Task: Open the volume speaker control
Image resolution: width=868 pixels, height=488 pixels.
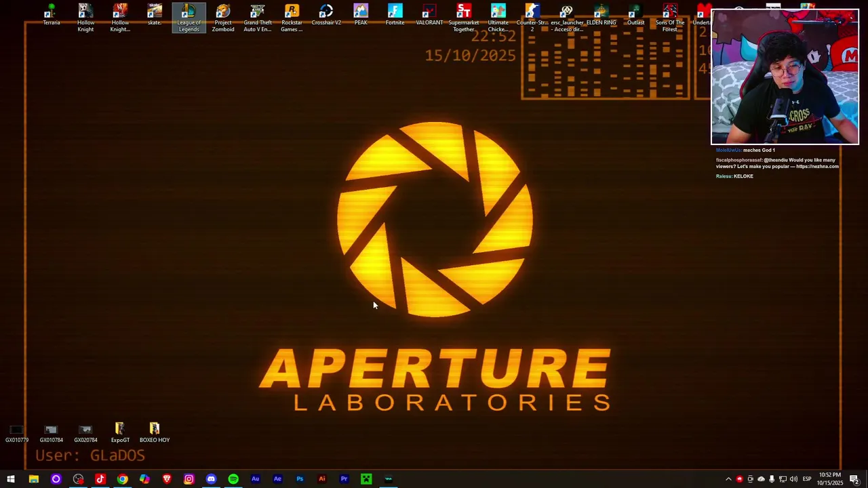Action: 793,479
